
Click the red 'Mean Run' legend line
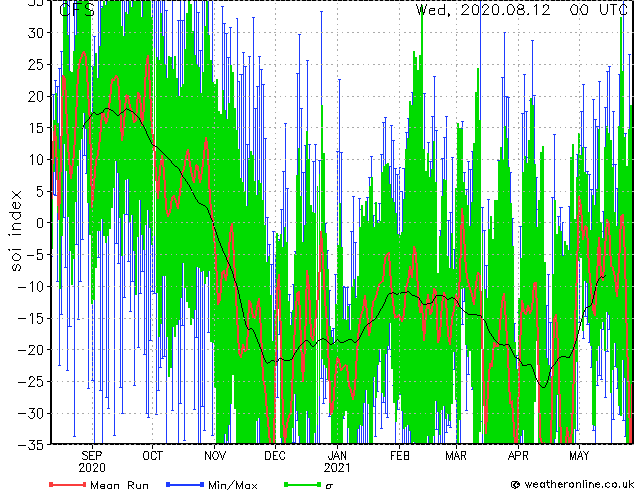68,484
